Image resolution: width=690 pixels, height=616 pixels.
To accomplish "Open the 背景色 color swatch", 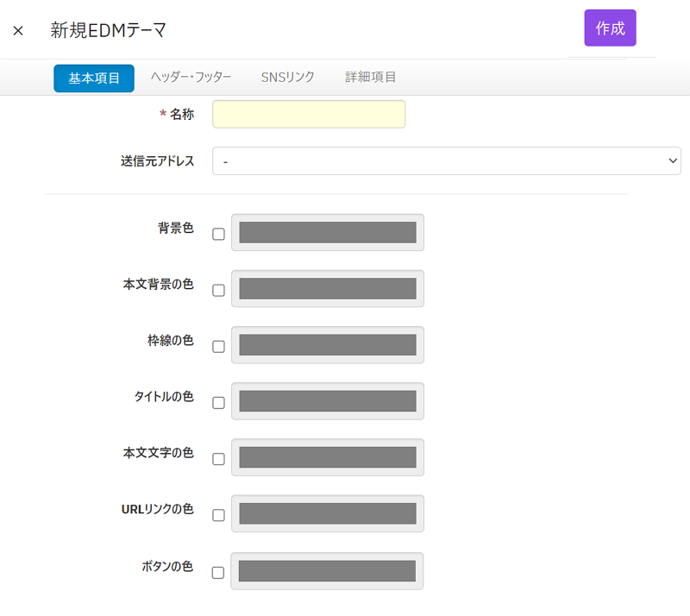I will pos(328,232).
